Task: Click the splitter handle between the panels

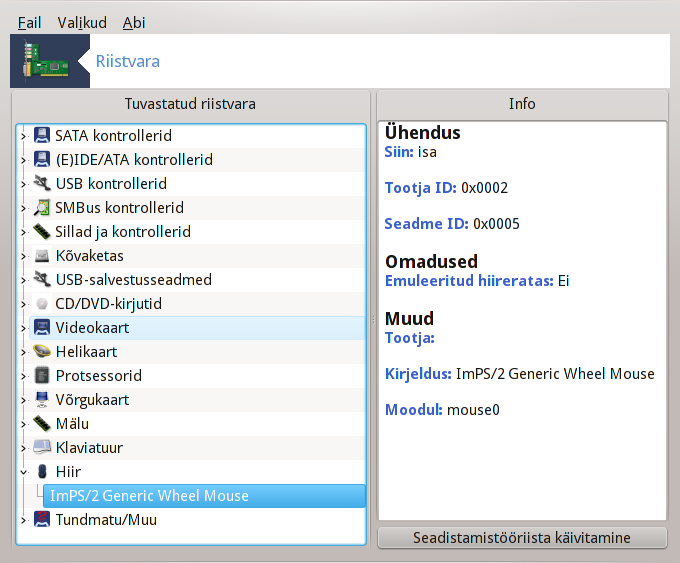Action: (x=373, y=321)
